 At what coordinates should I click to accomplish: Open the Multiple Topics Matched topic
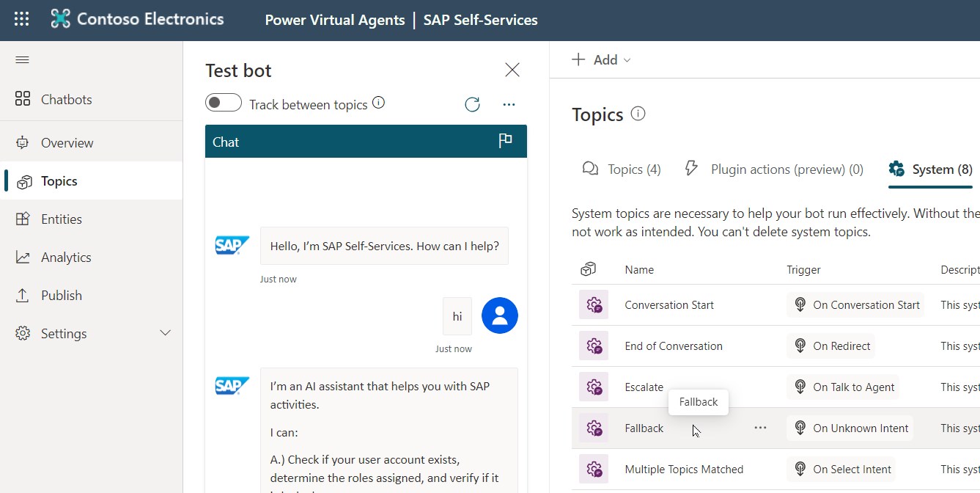(684, 470)
